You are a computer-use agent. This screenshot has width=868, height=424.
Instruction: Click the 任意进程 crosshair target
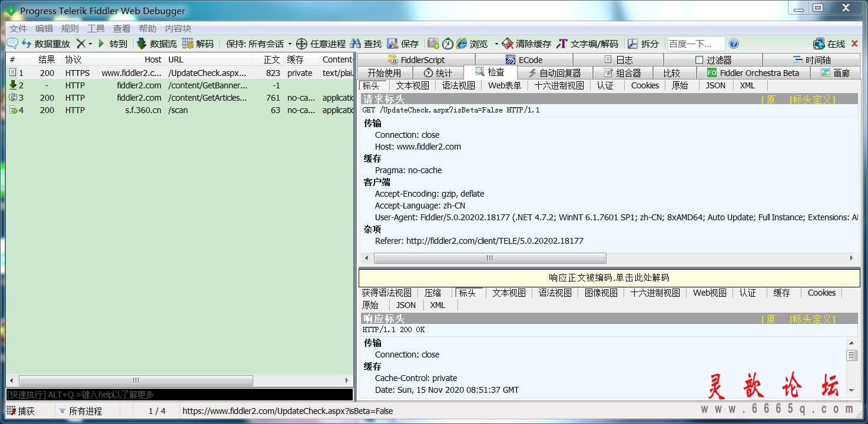tap(320, 44)
